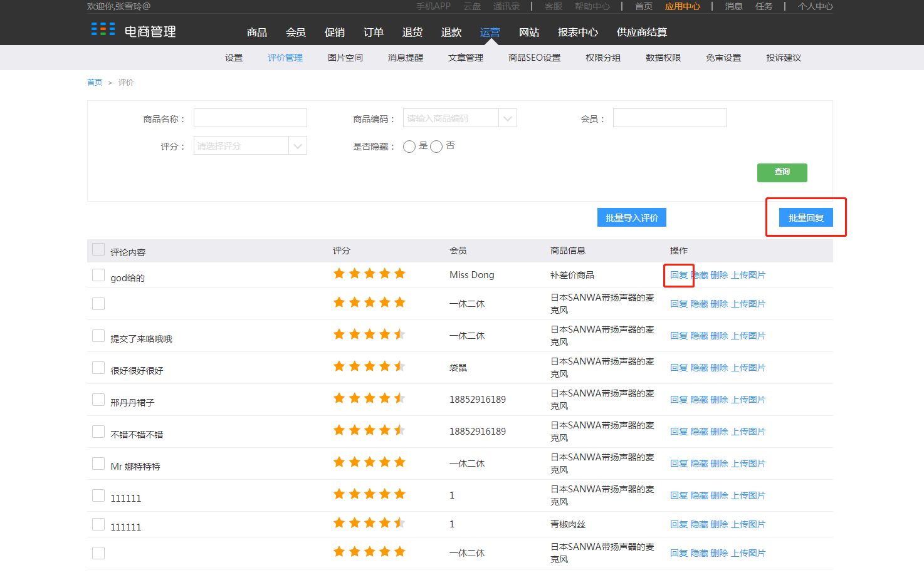Viewport: 924px width, 580px height.
Task: Click product text 青椒肉丝
Action: (x=568, y=524)
